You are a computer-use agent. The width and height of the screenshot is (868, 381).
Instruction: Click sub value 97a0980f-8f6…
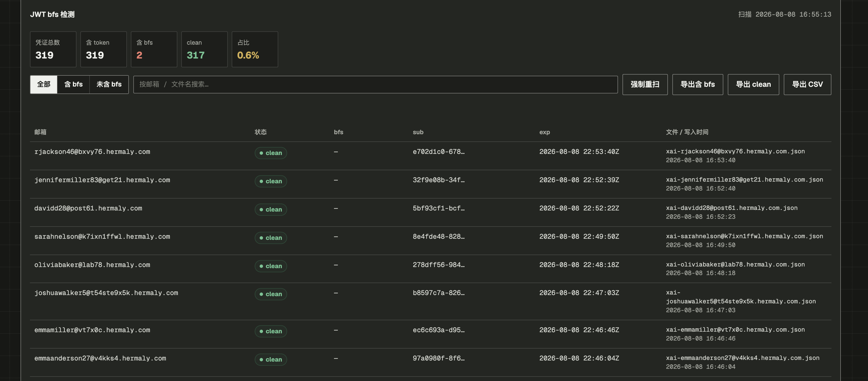438,359
